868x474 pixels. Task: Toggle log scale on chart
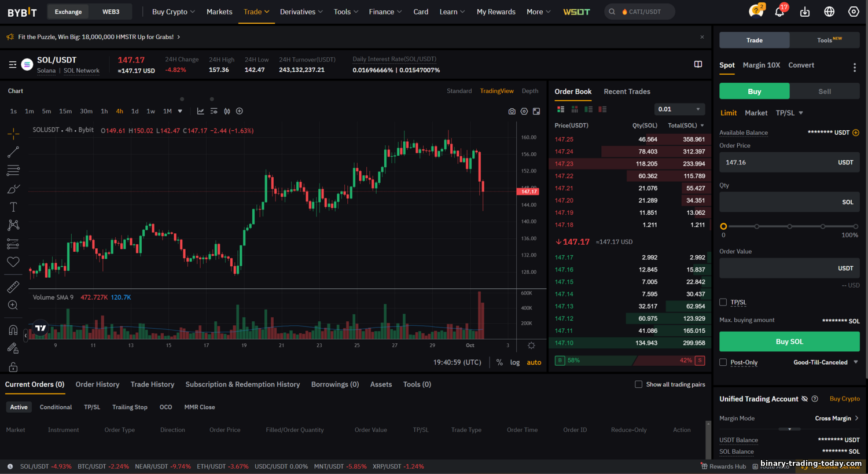tap(515, 362)
